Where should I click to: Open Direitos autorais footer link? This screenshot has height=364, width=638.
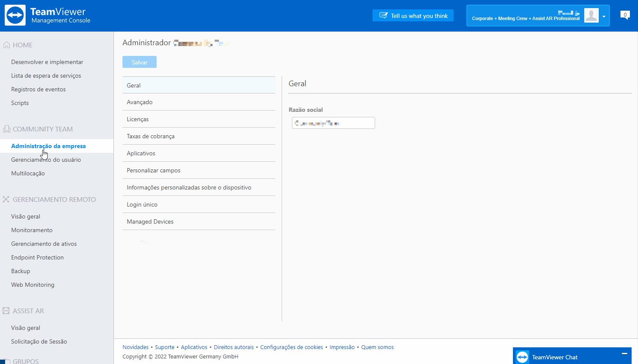coord(234,347)
